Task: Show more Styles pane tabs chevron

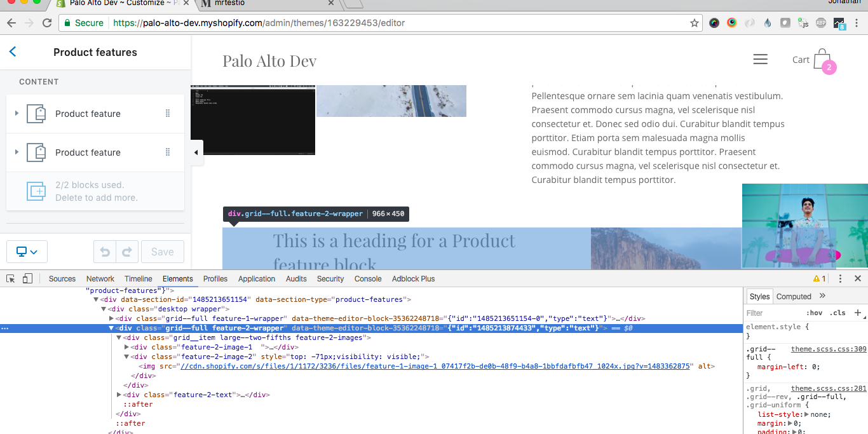Action: click(x=822, y=295)
